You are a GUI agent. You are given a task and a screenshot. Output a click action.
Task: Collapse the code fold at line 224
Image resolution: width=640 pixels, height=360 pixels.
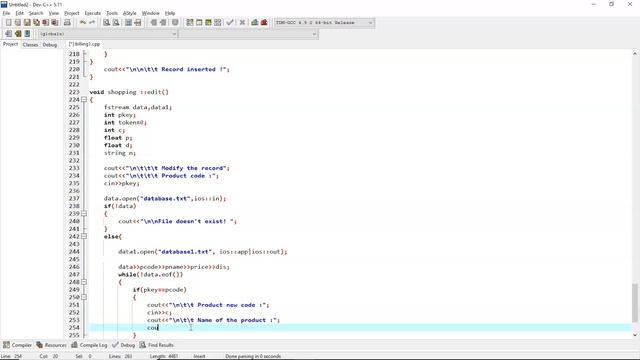[84, 100]
